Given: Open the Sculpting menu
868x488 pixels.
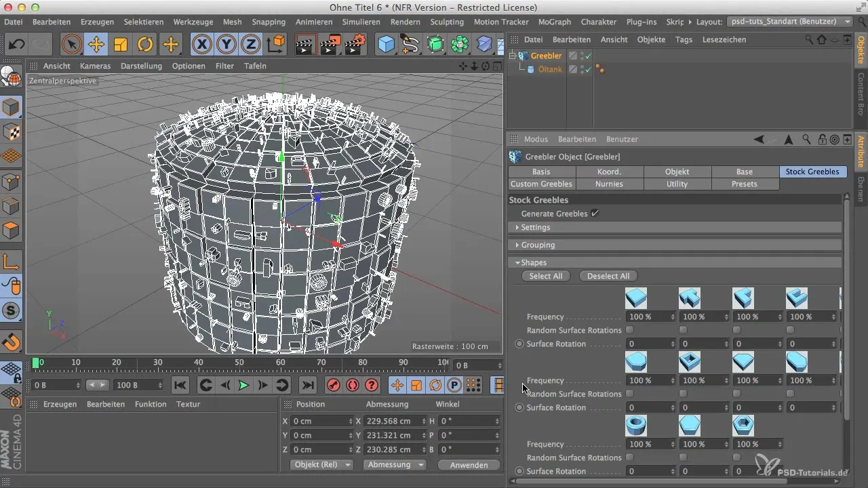Looking at the screenshot, I should coord(447,22).
